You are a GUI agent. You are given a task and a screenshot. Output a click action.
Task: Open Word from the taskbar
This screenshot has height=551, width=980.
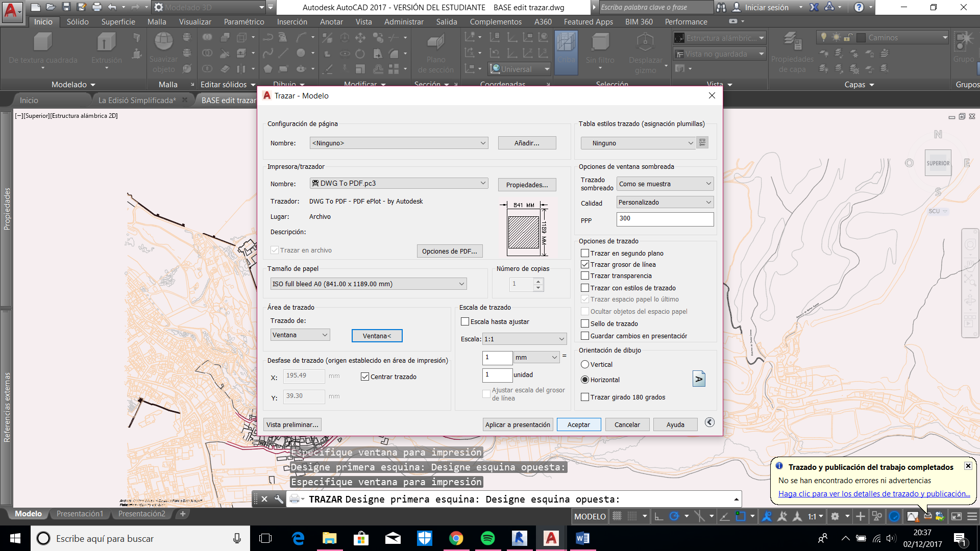pyautogui.click(x=582, y=538)
